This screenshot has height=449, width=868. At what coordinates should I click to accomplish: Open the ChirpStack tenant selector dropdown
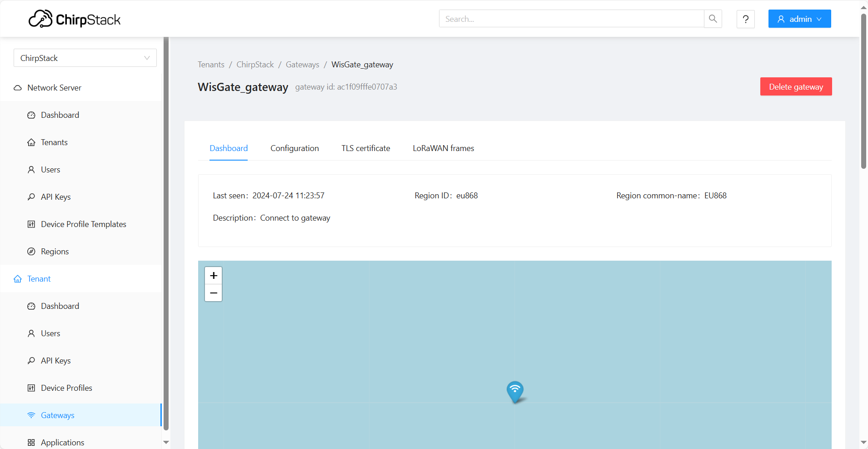(x=85, y=58)
